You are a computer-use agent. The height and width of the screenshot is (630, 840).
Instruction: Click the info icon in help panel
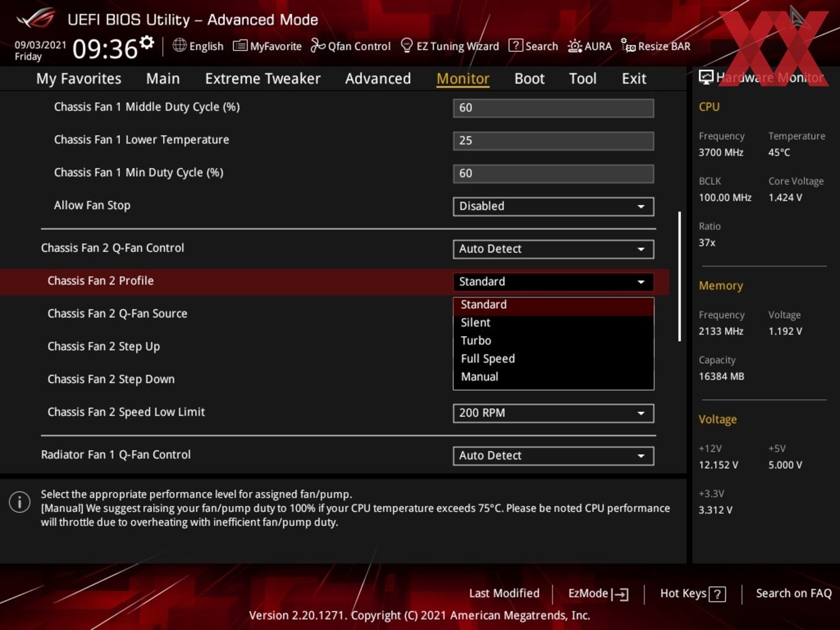click(x=20, y=502)
